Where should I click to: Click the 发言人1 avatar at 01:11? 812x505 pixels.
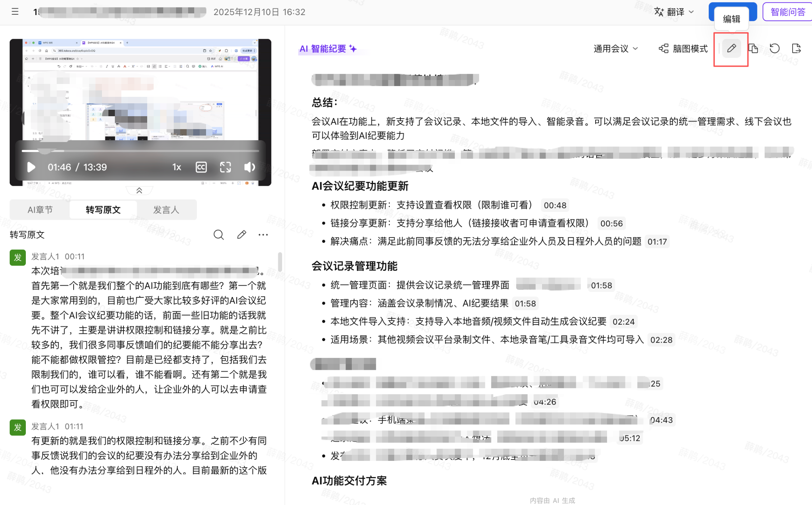(18, 427)
